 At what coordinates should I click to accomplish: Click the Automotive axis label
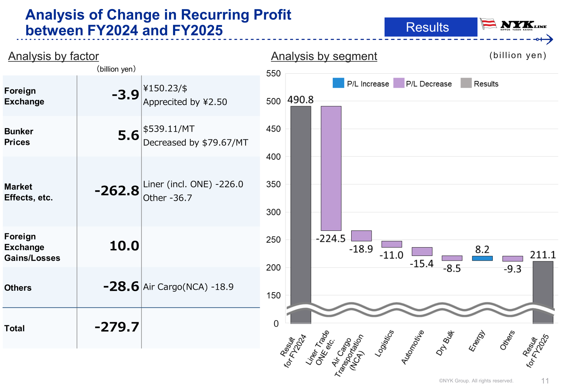(413, 347)
